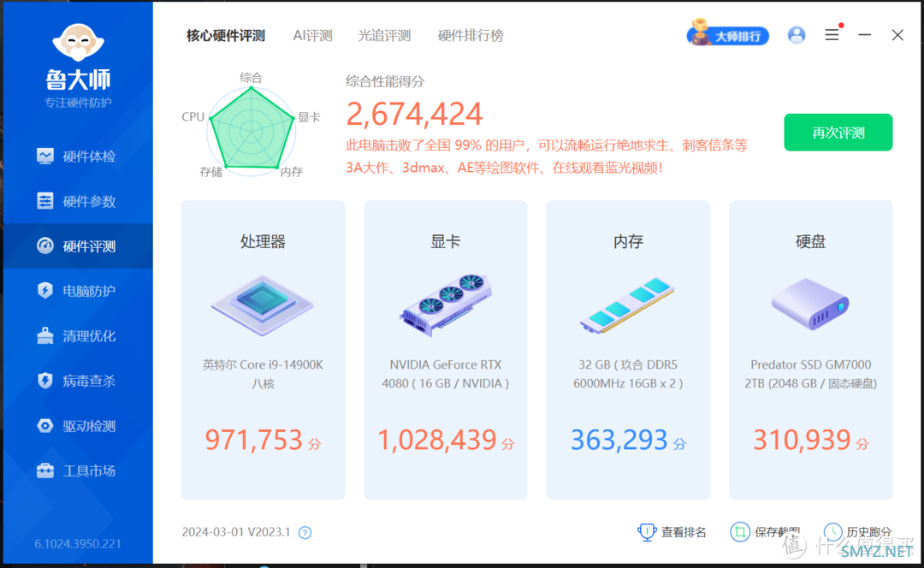The height and width of the screenshot is (568, 924).
Task: Click the 综合性能得分 heading
Action: click(385, 81)
